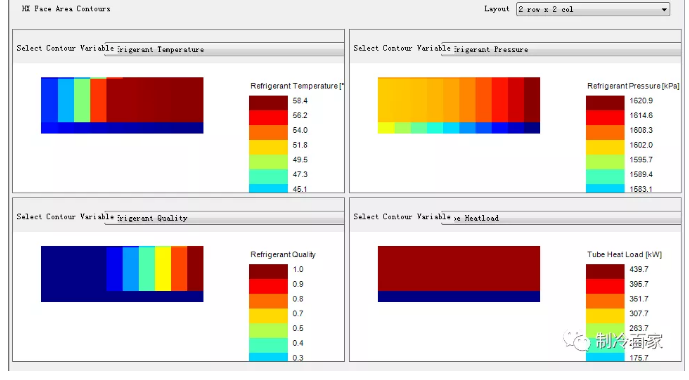
Task: Click the tube heat load contour plot
Action: (459, 274)
